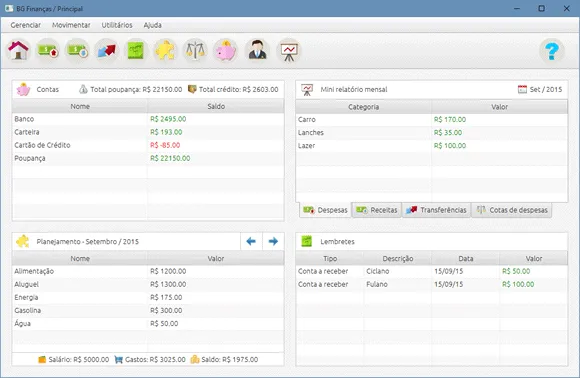The width and height of the screenshot is (580, 378).
Task: Click green note icon in Lembretes header
Action: point(306,241)
